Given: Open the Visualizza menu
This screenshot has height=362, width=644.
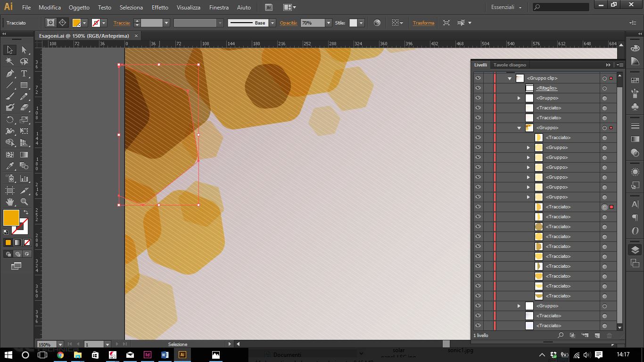Looking at the screenshot, I should click(189, 8).
